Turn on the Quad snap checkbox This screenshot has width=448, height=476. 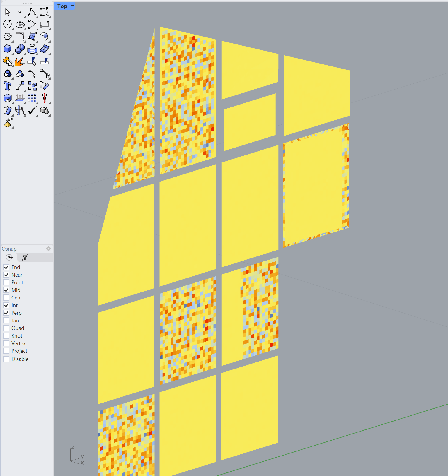[6, 328]
